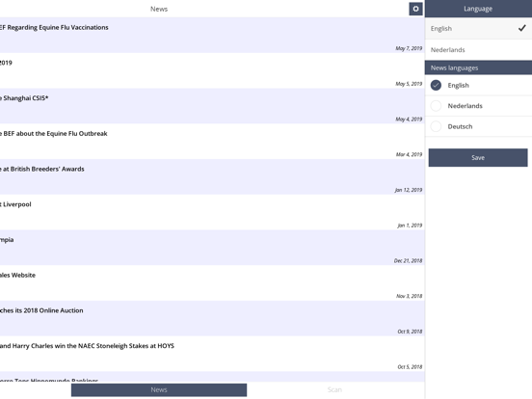532x399 pixels.
Task: Open BEF about Equine Flu Outbreak article
Action: click(212, 142)
